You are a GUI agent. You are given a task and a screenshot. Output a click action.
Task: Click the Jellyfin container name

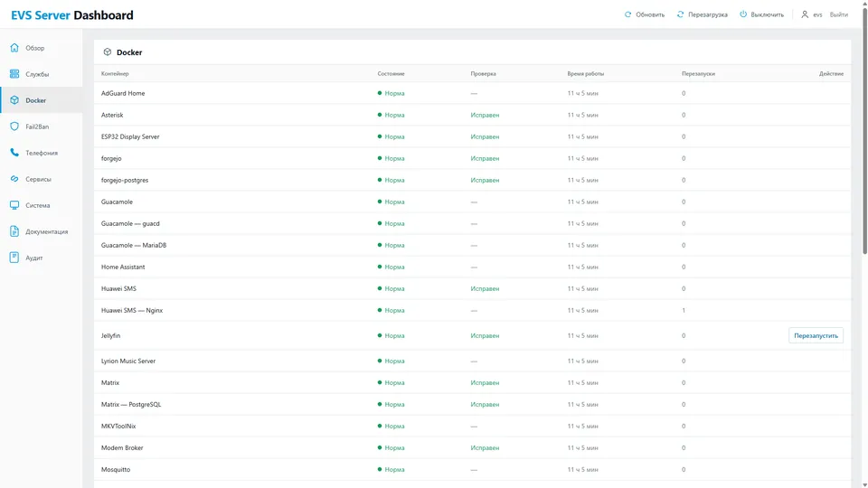tap(110, 336)
